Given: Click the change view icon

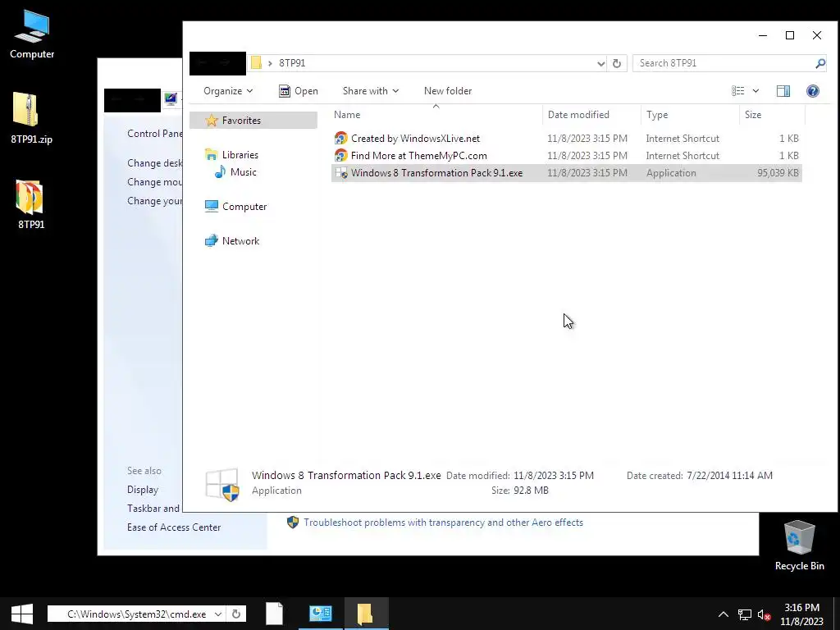Looking at the screenshot, I should click(x=738, y=91).
